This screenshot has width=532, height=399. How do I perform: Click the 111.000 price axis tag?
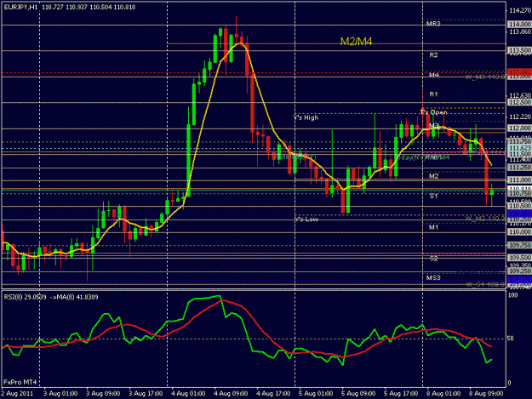click(x=519, y=180)
